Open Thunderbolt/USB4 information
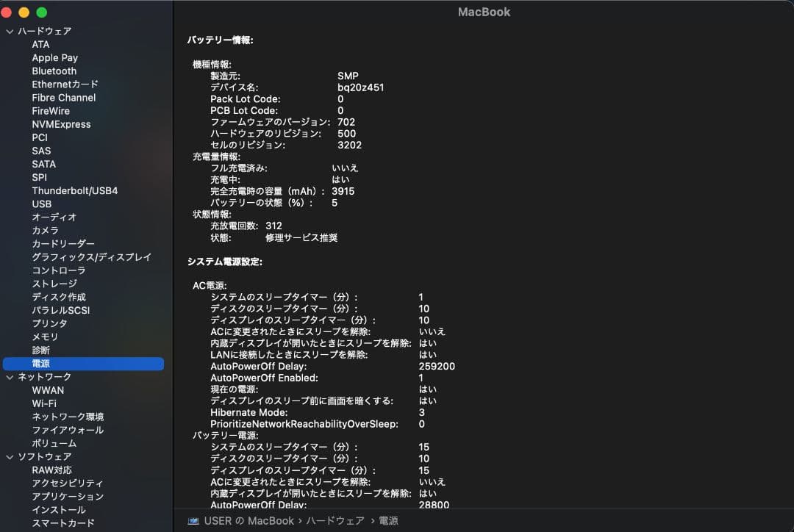 pos(73,190)
